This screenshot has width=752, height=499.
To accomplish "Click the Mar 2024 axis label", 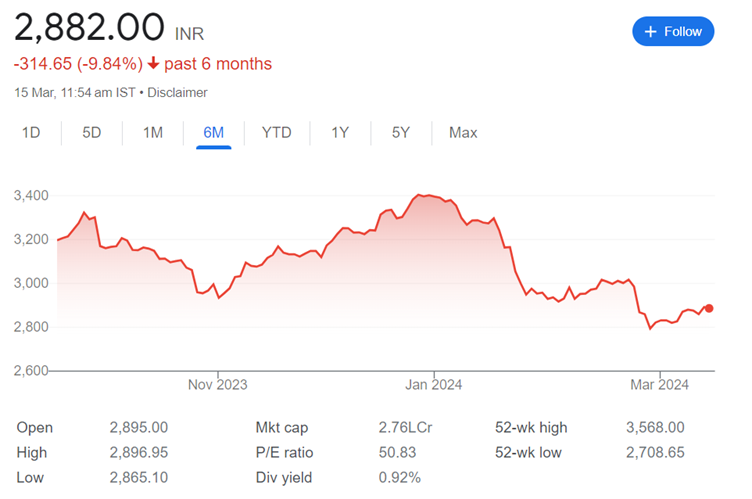I will (659, 384).
